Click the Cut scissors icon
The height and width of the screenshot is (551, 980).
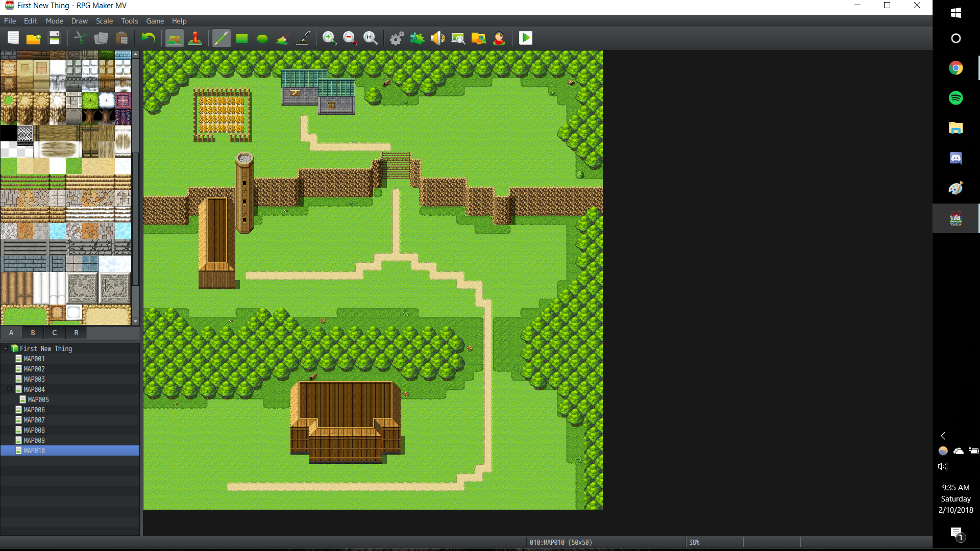pyautogui.click(x=81, y=38)
